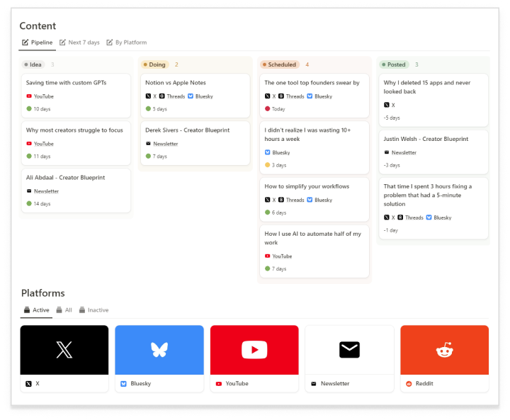Click X icon on '3 hours fixing' card
The width and height of the screenshot is (510, 420).
[387, 217]
